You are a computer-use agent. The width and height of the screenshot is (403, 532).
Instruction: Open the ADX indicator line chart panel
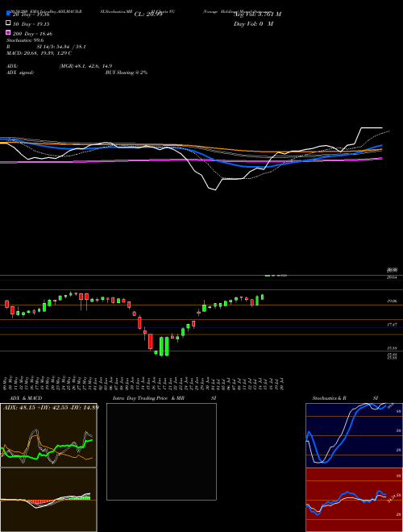48,435
